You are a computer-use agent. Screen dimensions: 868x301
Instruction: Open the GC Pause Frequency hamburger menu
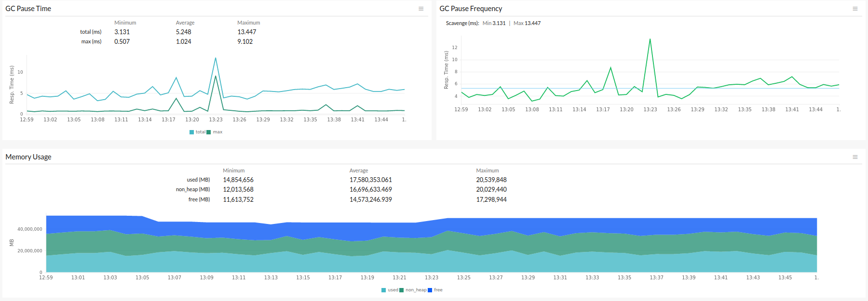(x=855, y=9)
